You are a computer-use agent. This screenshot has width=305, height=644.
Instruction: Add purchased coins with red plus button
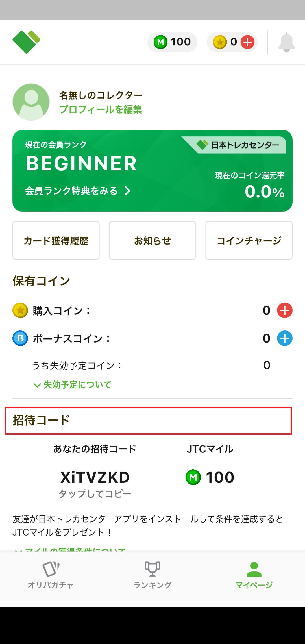pos(284,310)
